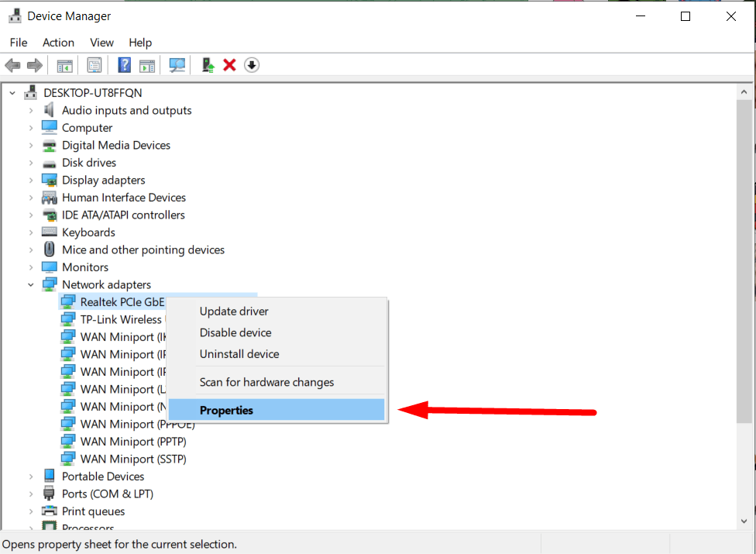
Task: Click the red X Uninstall device icon
Action: tap(229, 64)
